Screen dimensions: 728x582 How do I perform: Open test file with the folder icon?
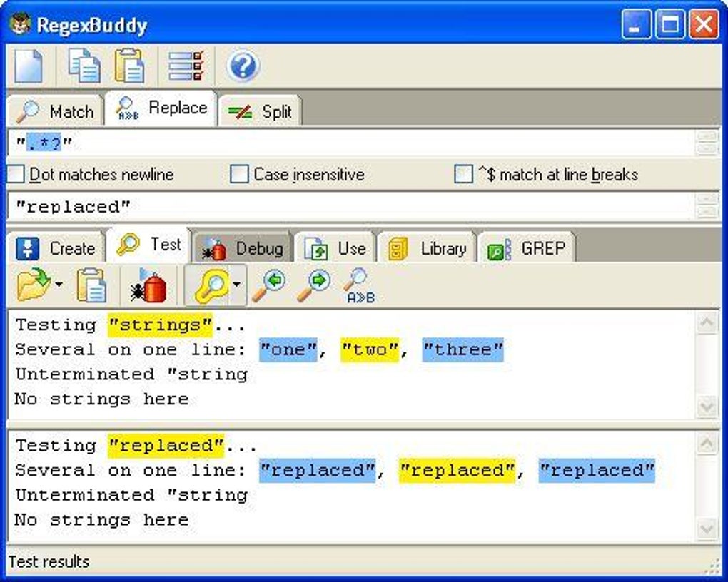(34, 285)
